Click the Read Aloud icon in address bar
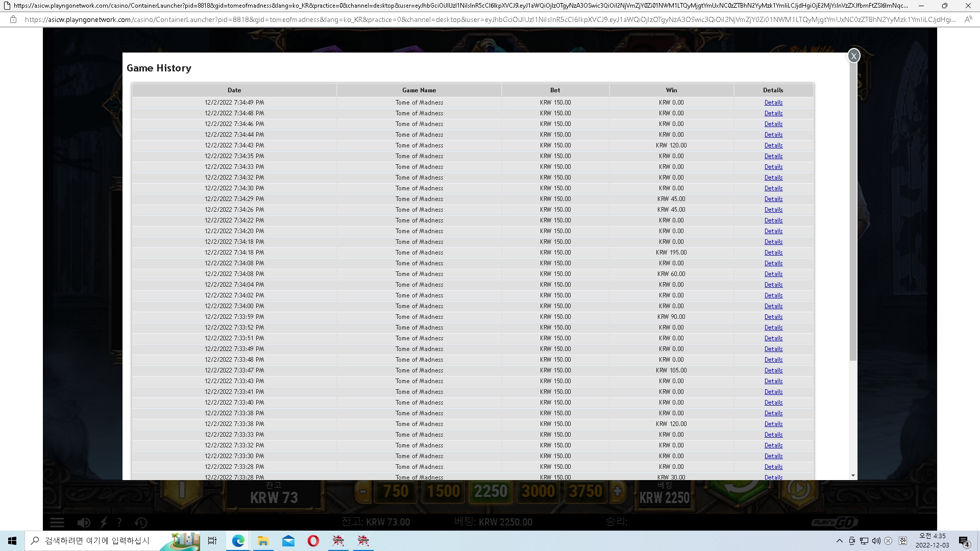 click(x=968, y=19)
